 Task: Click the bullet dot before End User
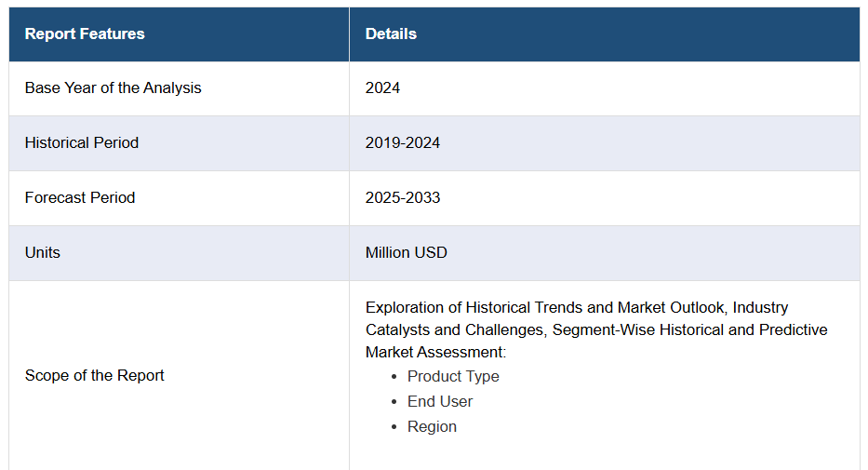394,401
